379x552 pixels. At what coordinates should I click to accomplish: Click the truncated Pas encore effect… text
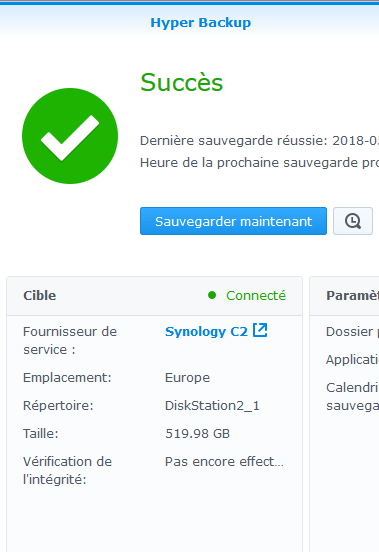click(224, 462)
